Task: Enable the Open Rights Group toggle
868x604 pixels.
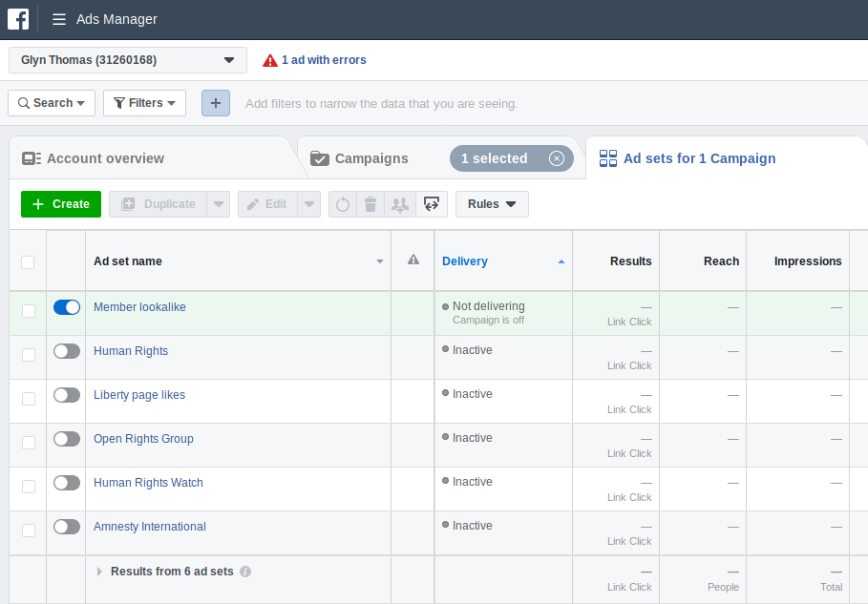Action: (x=67, y=439)
